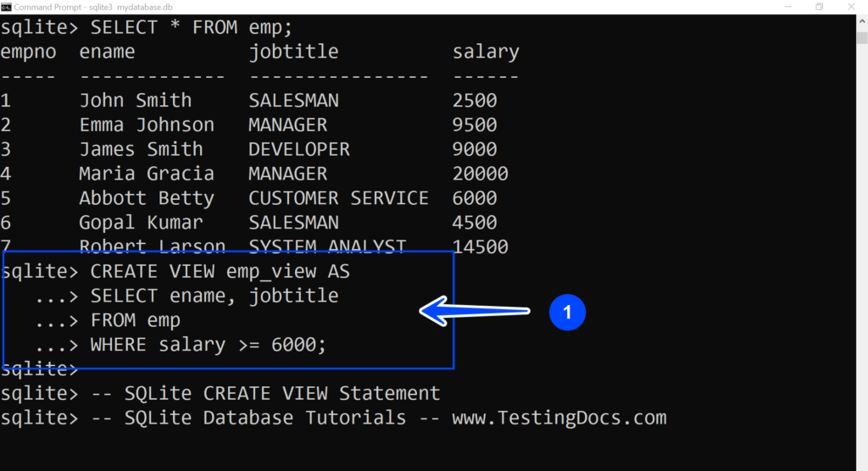Image resolution: width=868 pixels, height=471 pixels.
Task: Click the salary value 2500
Action: click(x=475, y=101)
